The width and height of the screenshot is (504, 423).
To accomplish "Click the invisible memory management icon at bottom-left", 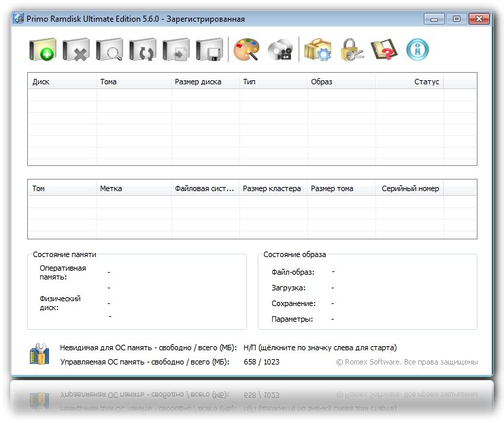I will pyautogui.click(x=39, y=354).
